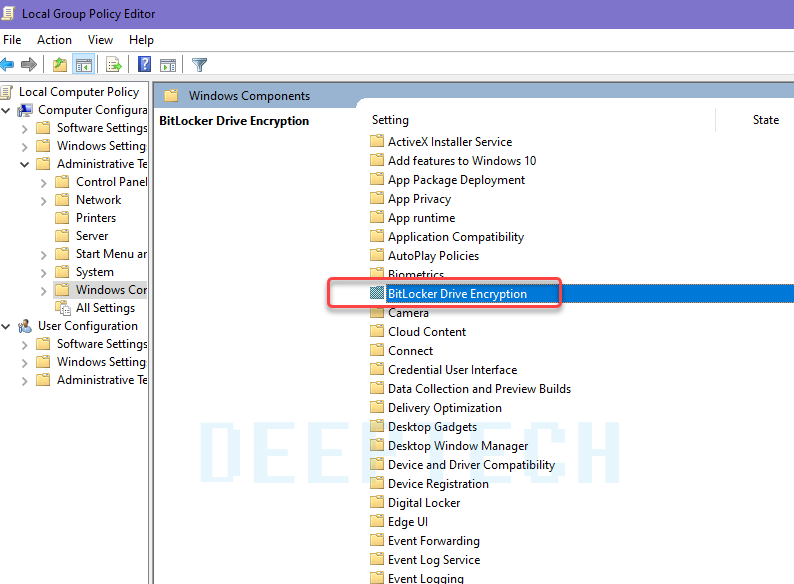Select the Desktop Window Manager entry
The image size is (794, 584).
(458, 446)
